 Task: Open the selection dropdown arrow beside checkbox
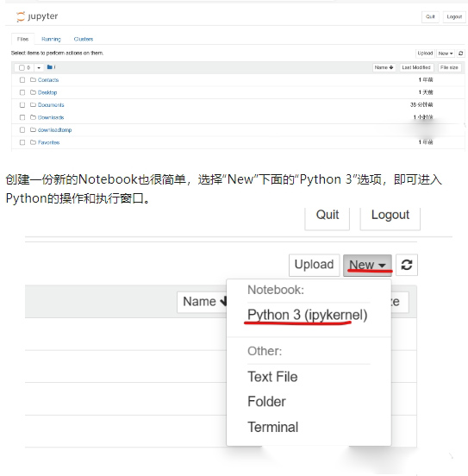click(x=39, y=68)
